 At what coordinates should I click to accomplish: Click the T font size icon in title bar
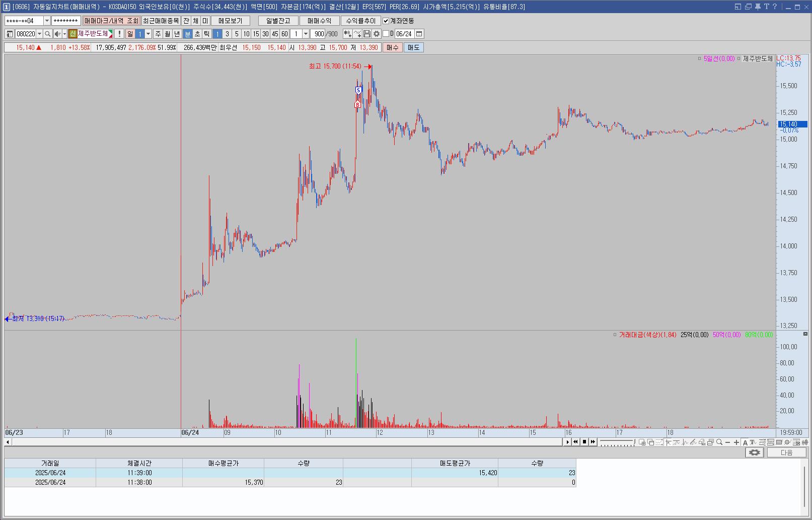[767, 7]
